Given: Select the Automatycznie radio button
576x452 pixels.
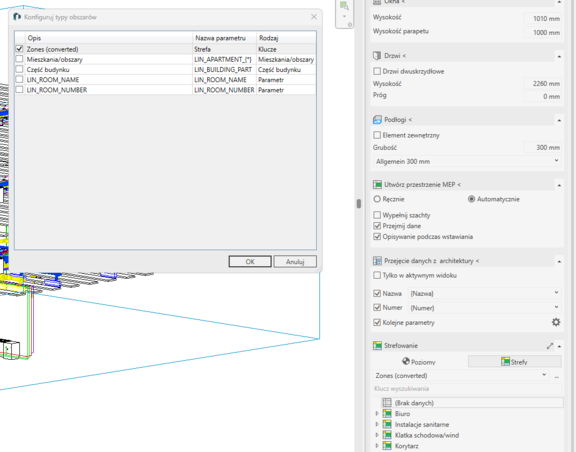Looking at the screenshot, I should click(x=471, y=199).
